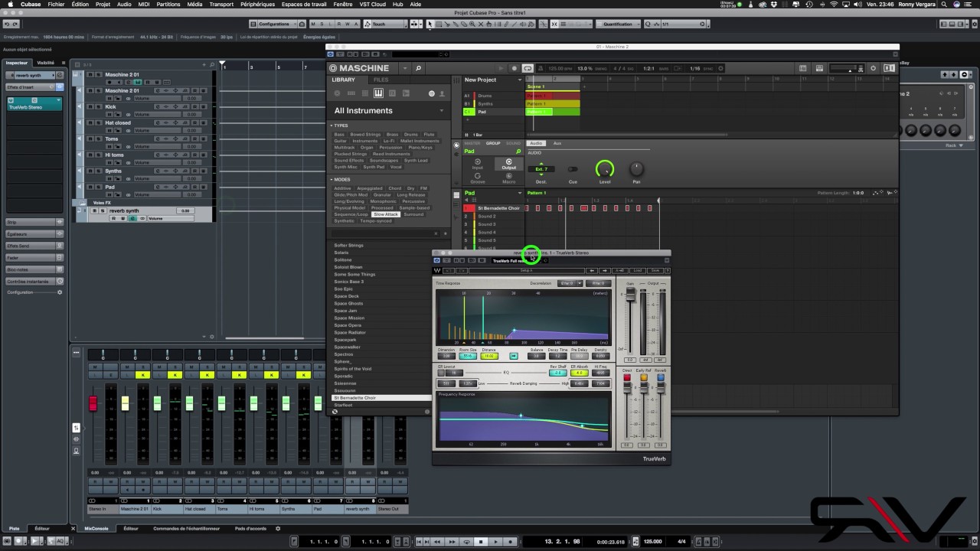The height and width of the screenshot is (551, 980).
Task: Select the Synth Pad type tag
Action: point(374,167)
